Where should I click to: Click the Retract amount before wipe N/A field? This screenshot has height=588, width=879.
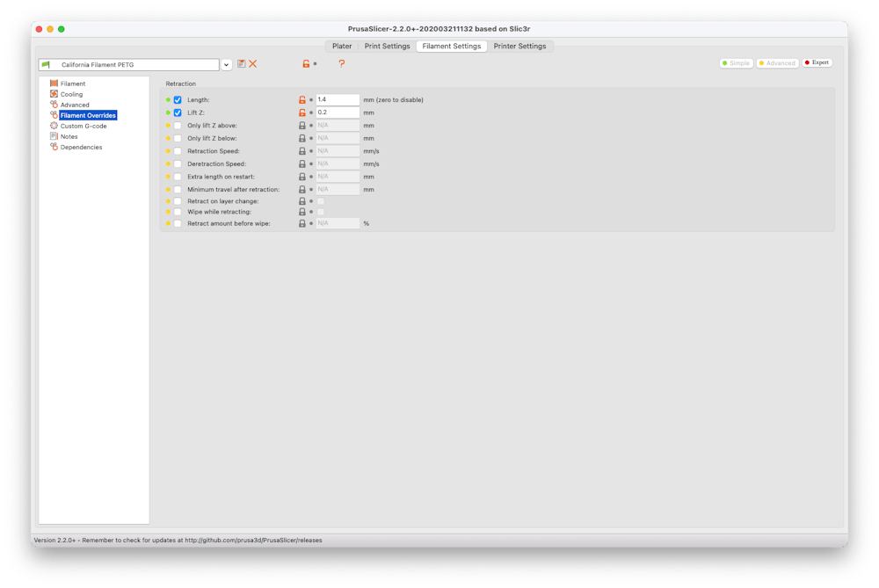point(338,223)
